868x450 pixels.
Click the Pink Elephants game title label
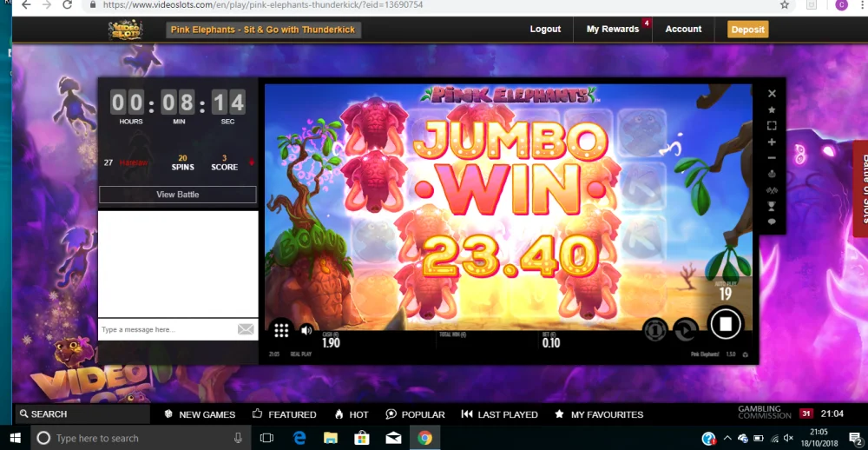[263, 30]
